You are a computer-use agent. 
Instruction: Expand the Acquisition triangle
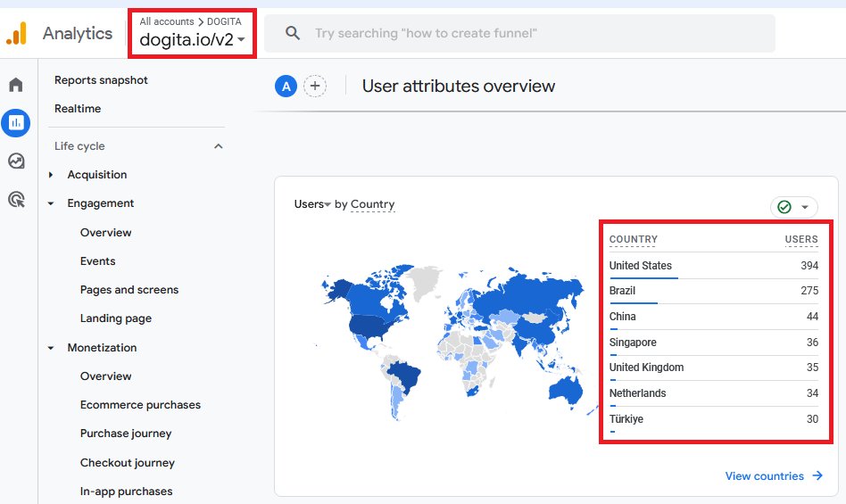click(x=51, y=175)
